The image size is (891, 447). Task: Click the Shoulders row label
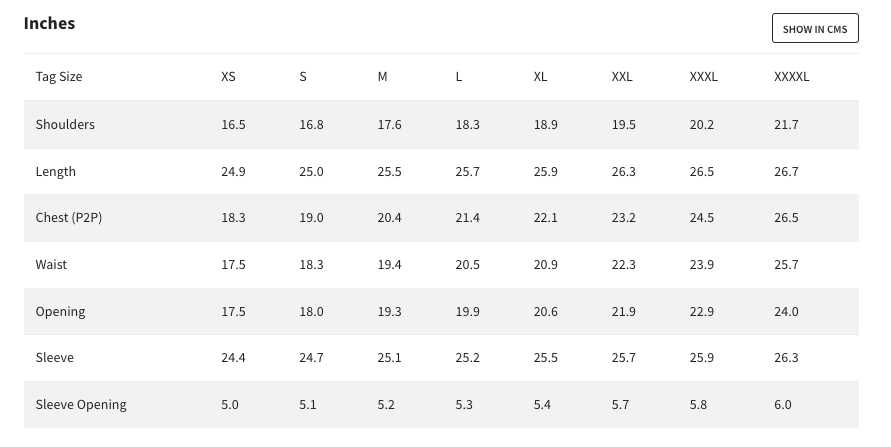point(65,124)
